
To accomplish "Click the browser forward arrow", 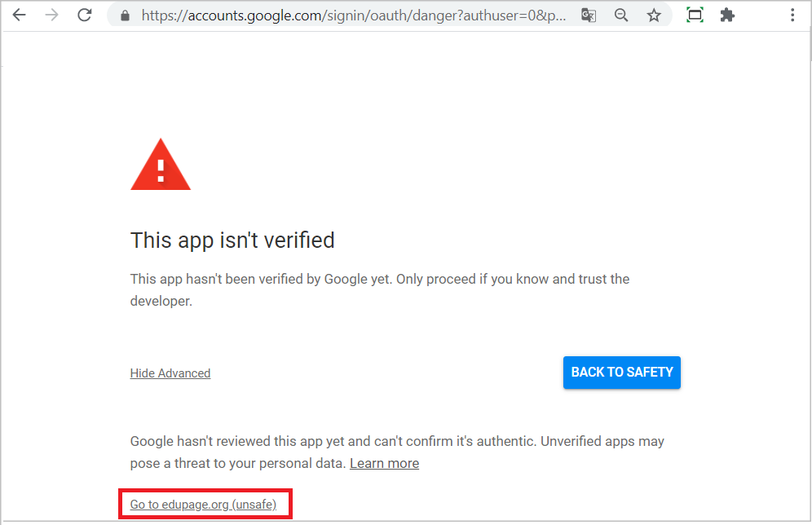I will [52, 15].
